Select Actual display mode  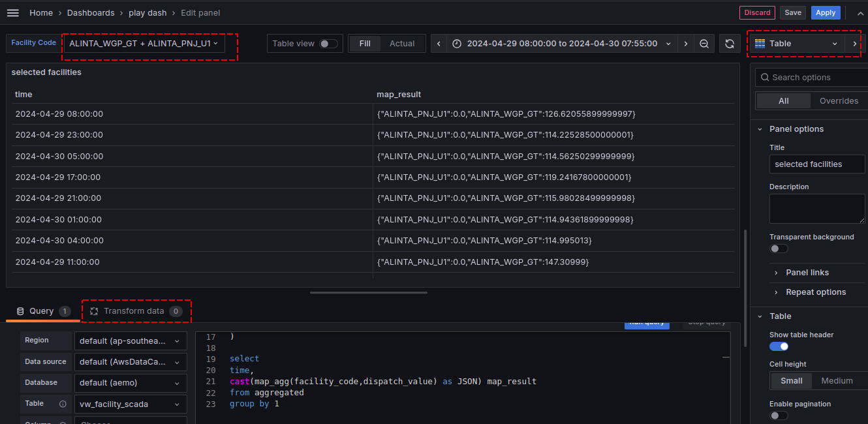(402, 44)
